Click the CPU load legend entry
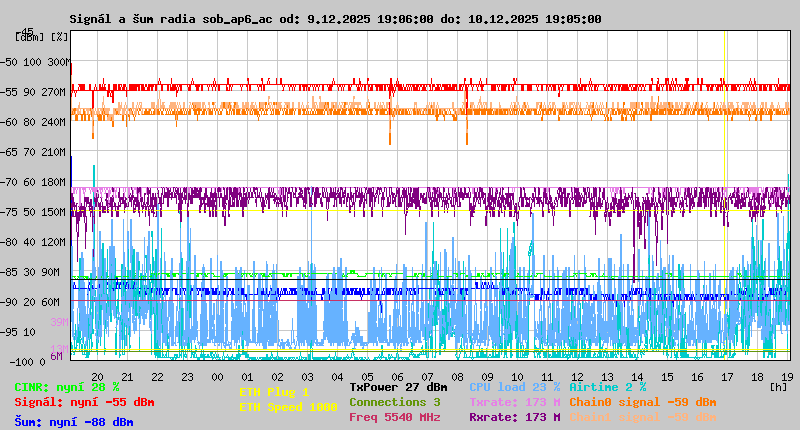 [x=514, y=387]
